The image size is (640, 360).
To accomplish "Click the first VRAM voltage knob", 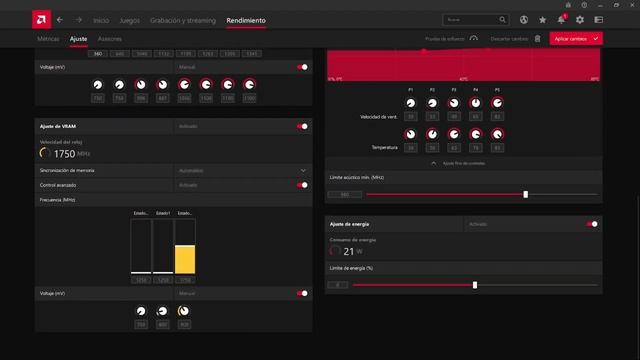I will tap(141, 311).
